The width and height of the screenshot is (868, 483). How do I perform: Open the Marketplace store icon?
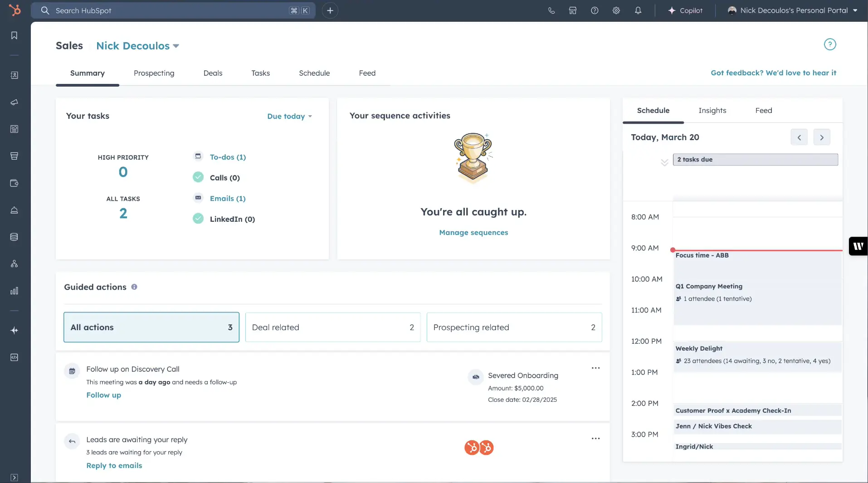[573, 10]
